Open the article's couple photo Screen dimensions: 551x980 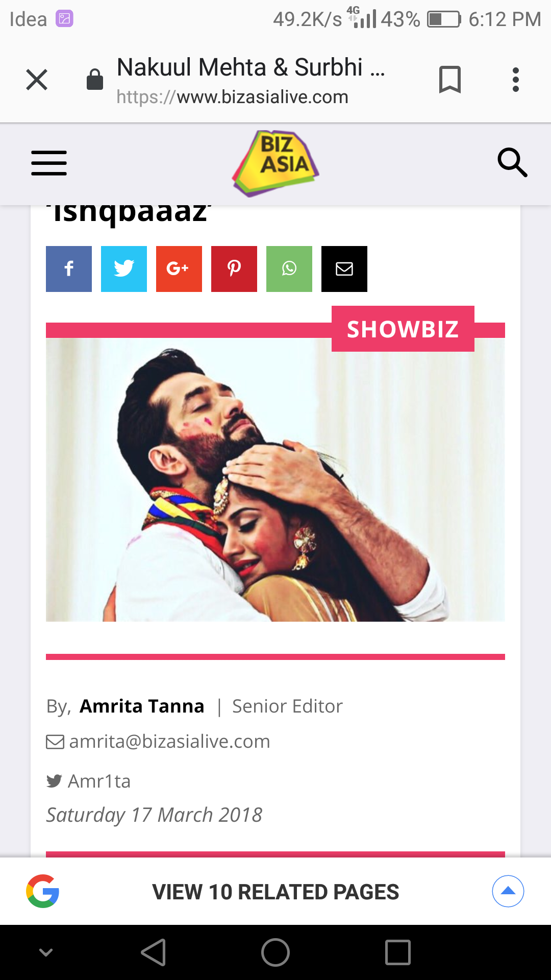(275, 480)
